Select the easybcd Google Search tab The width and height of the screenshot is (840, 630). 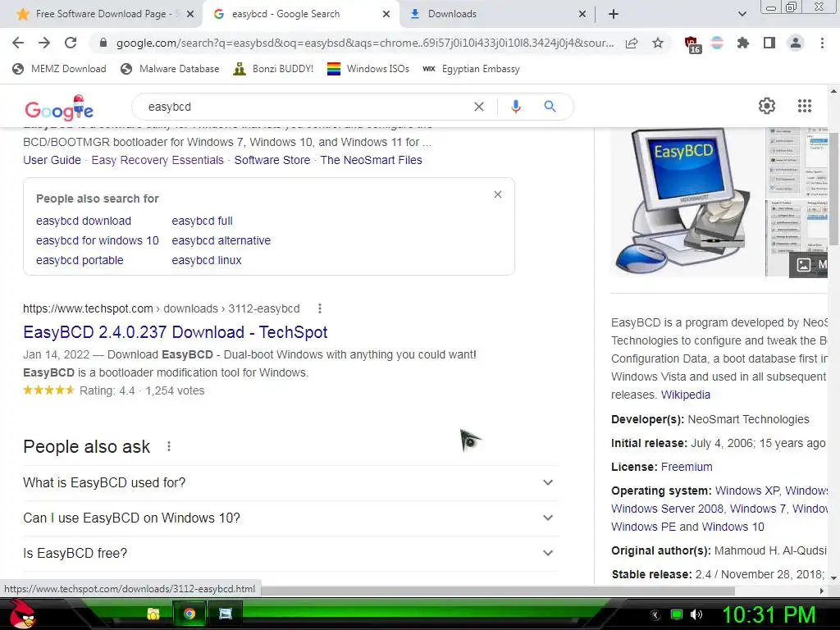300,14
